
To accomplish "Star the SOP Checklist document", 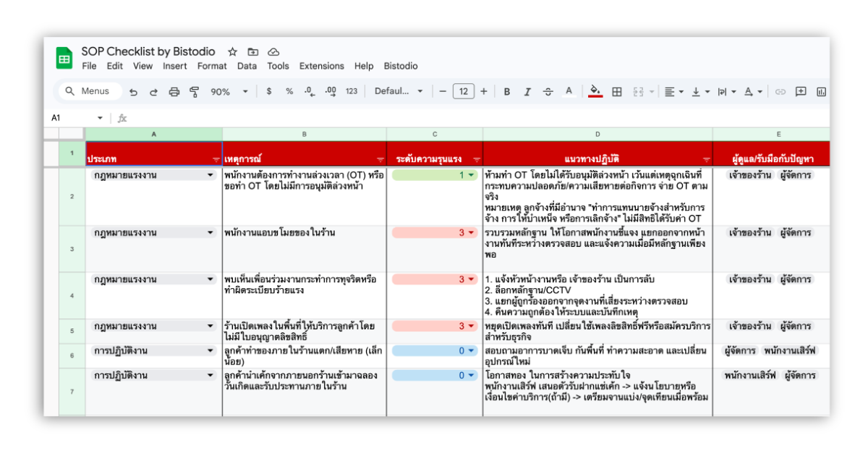I will click(232, 52).
